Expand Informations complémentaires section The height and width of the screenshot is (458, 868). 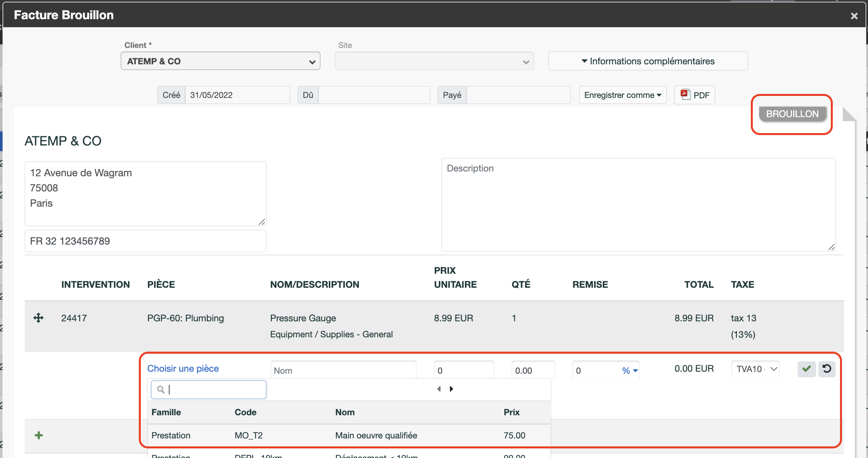(648, 61)
